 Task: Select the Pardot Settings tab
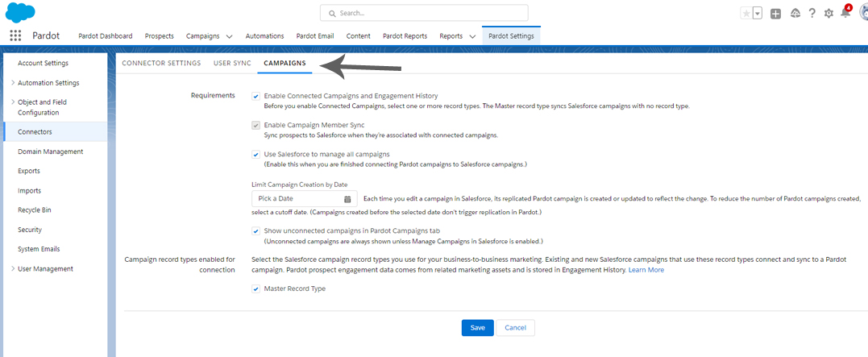click(x=512, y=36)
